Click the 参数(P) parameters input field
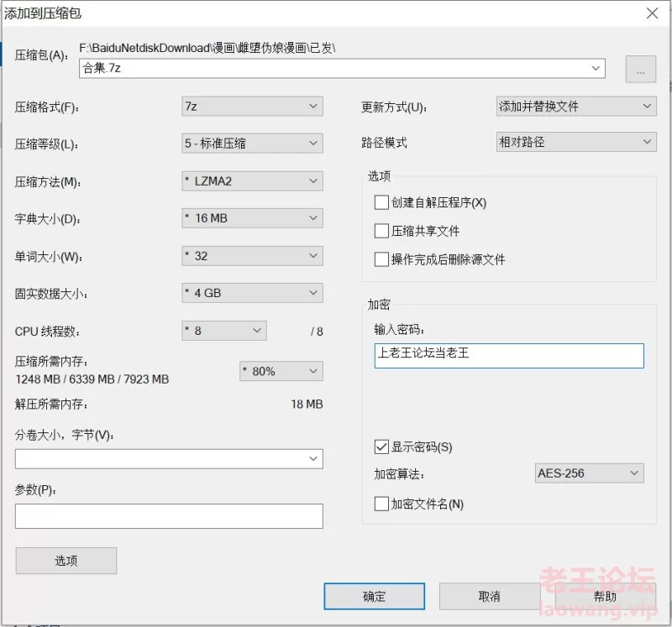 169,516
